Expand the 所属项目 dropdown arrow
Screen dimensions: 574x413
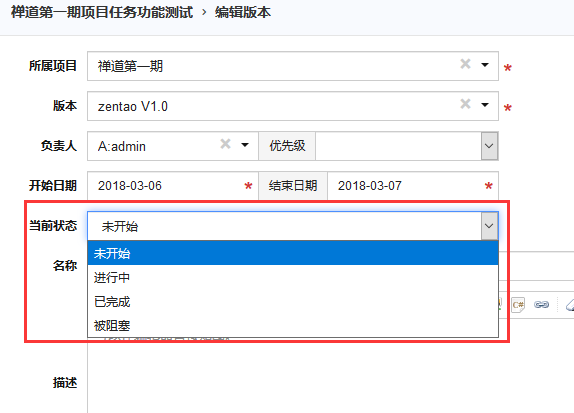pos(485,65)
